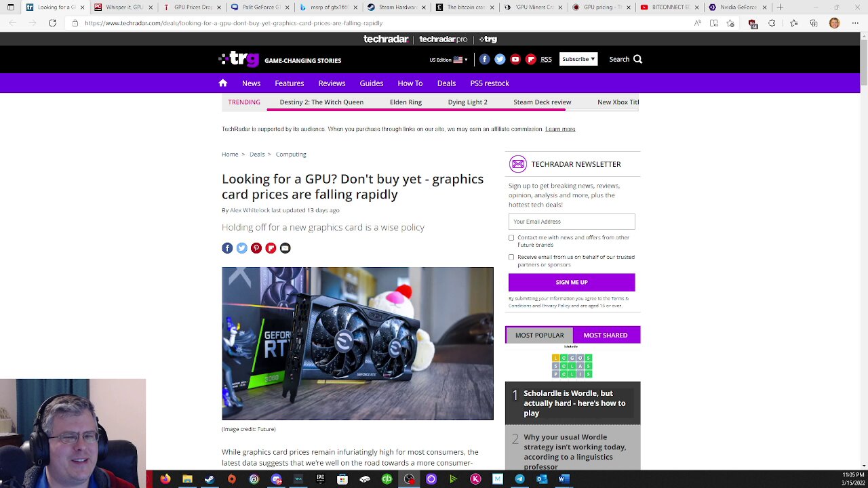Switch to 'BITCONNECT' browser tab

[669, 7]
